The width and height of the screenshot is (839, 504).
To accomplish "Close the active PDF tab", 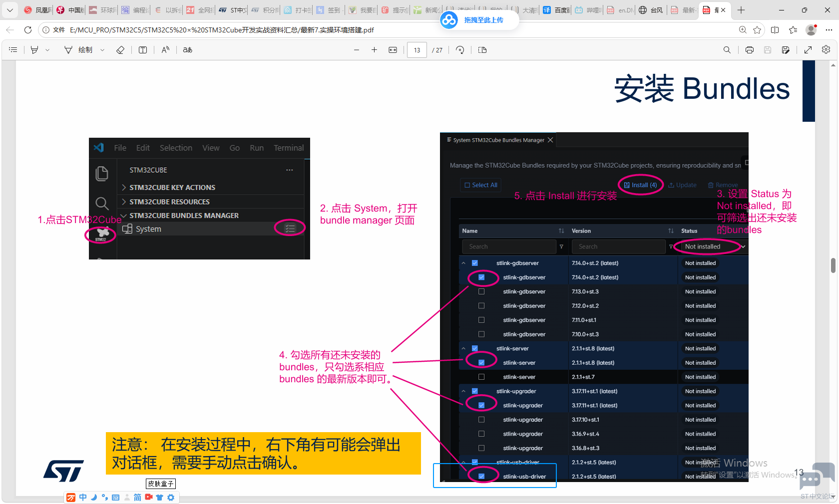I will [723, 10].
